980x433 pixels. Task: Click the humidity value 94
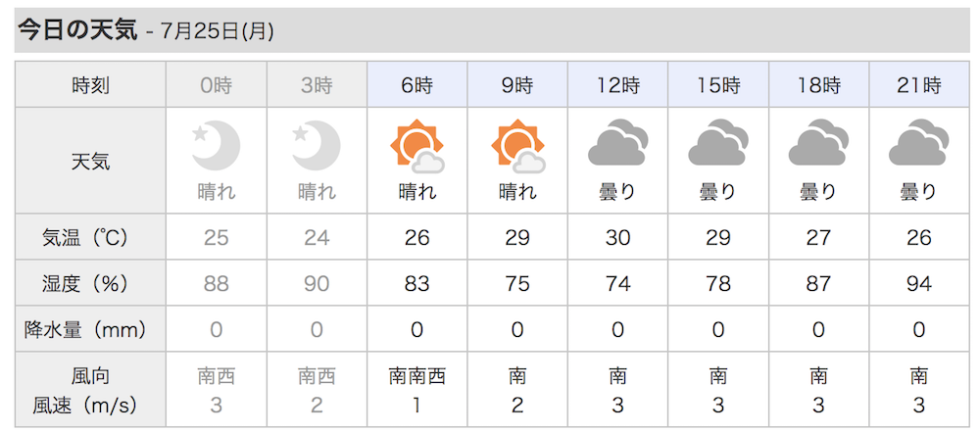click(919, 284)
